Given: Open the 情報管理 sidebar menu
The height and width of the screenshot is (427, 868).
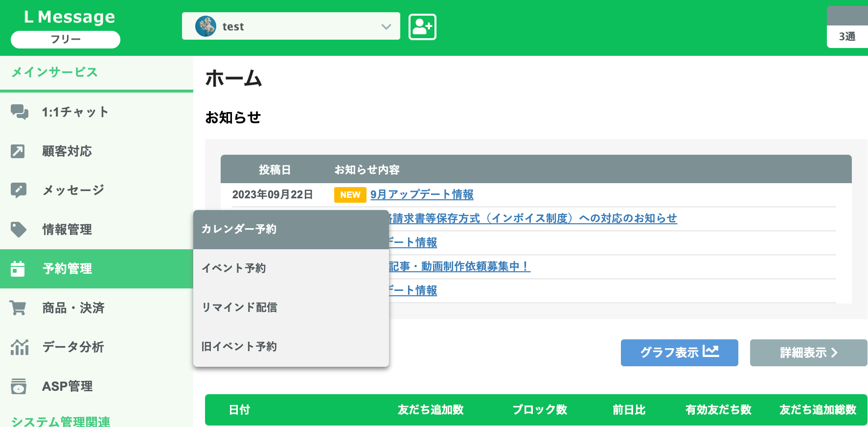Looking at the screenshot, I should pos(96,229).
